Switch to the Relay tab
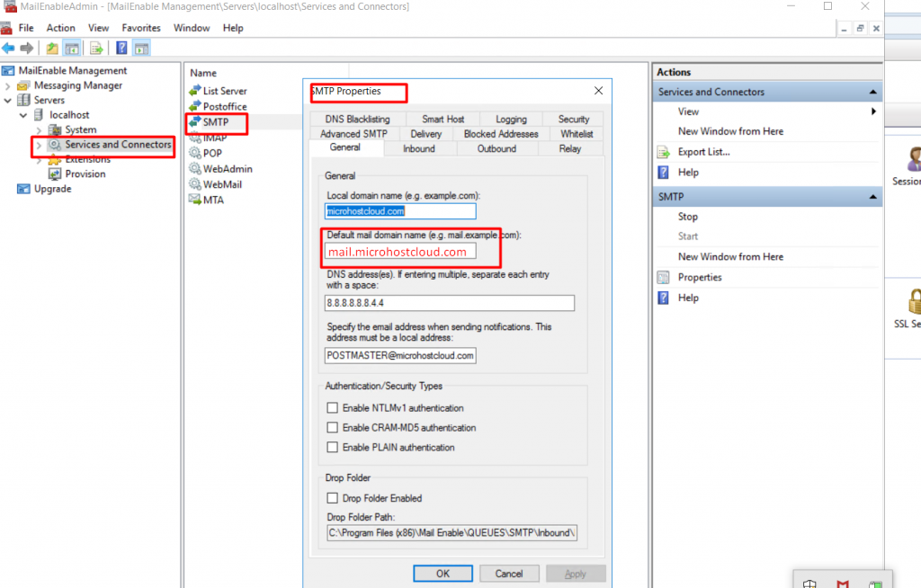Viewport: 921px width, 588px height. (569, 148)
